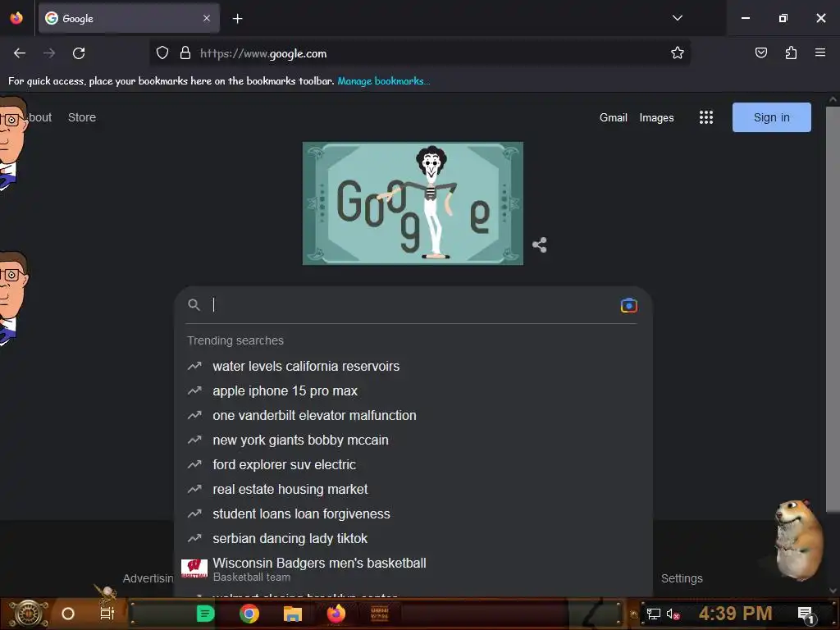Open the Store link

pos(82,117)
